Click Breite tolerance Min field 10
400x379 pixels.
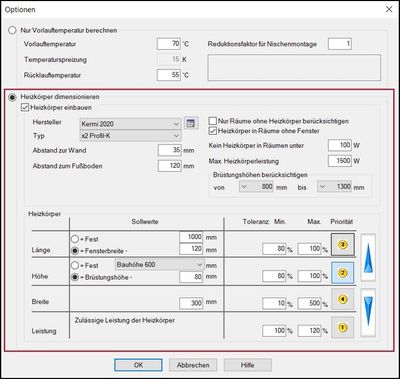click(274, 303)
